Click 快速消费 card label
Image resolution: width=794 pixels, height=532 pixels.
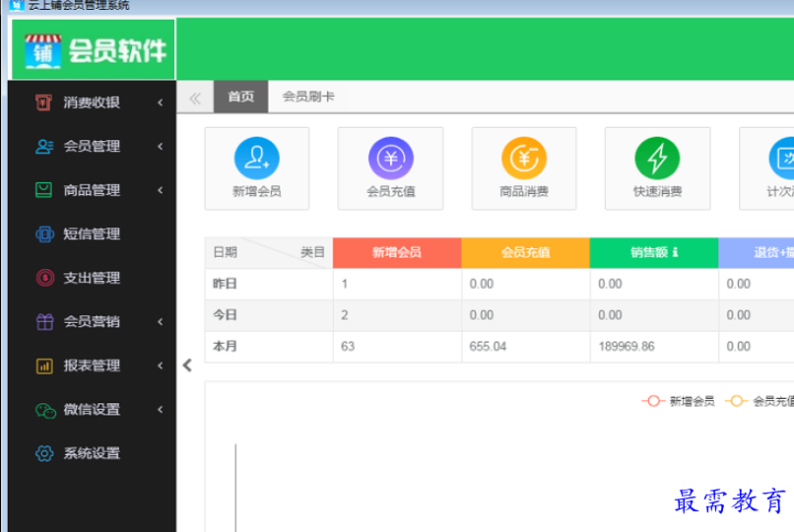tap(658, 191)
